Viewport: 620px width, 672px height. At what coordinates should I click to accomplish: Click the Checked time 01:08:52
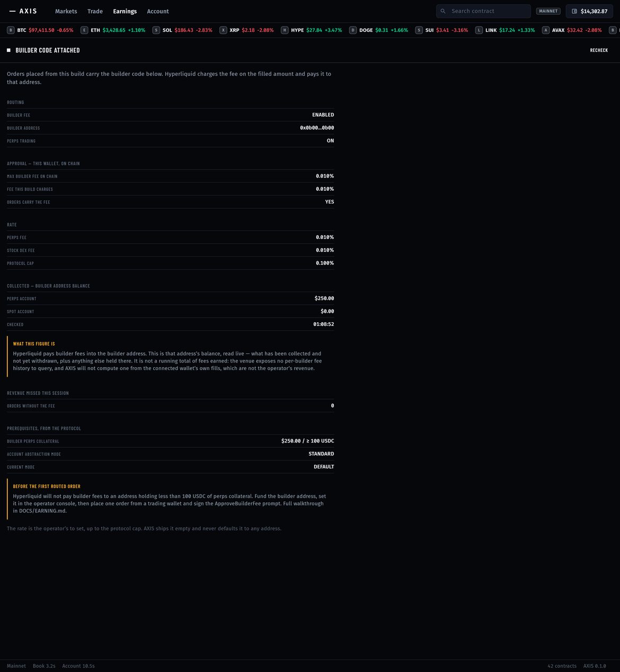pyautogui.click(x=324, y=324)
